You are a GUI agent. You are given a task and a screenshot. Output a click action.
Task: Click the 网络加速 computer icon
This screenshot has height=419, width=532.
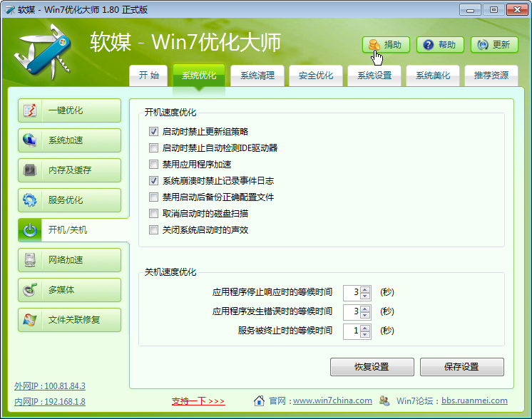pos(30,260)
